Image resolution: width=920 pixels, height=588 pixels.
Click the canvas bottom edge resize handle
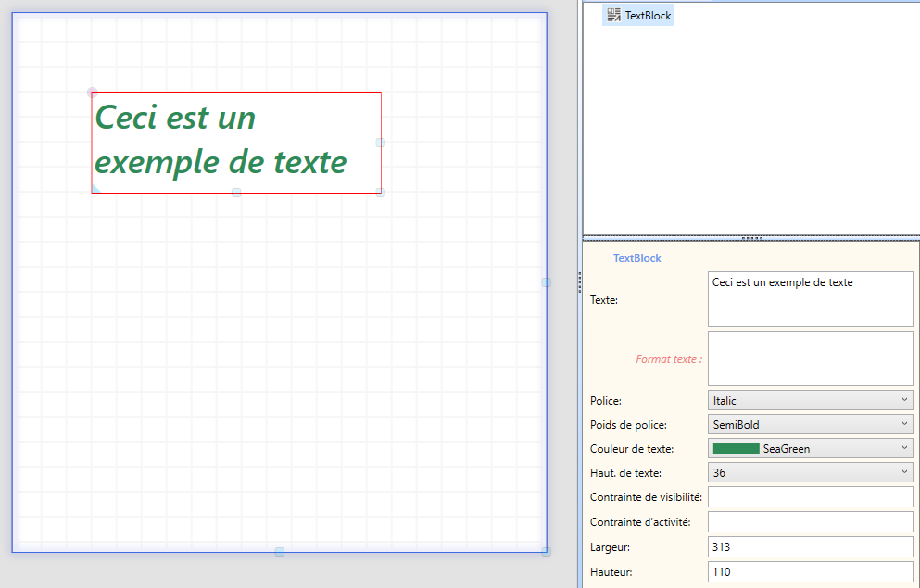[x=279, y=552]
